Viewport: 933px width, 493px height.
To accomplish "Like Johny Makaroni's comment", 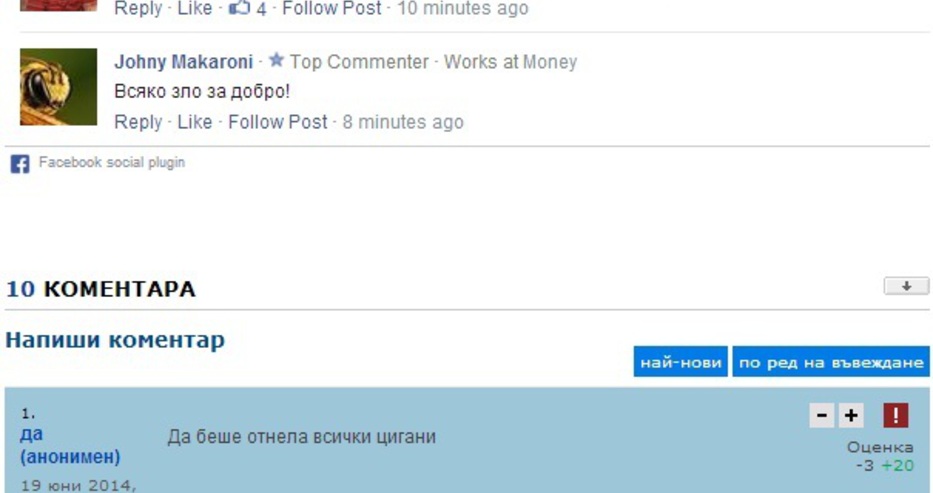I will tap(195, 122).
